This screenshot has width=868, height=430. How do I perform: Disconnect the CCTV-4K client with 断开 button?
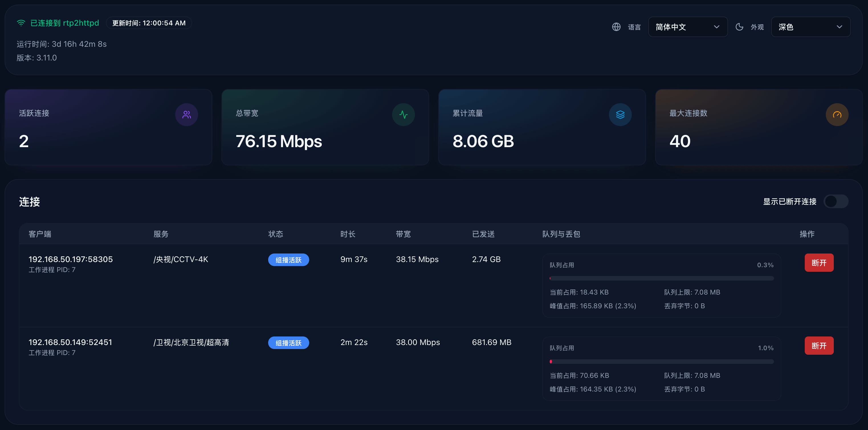coord(819,262)
